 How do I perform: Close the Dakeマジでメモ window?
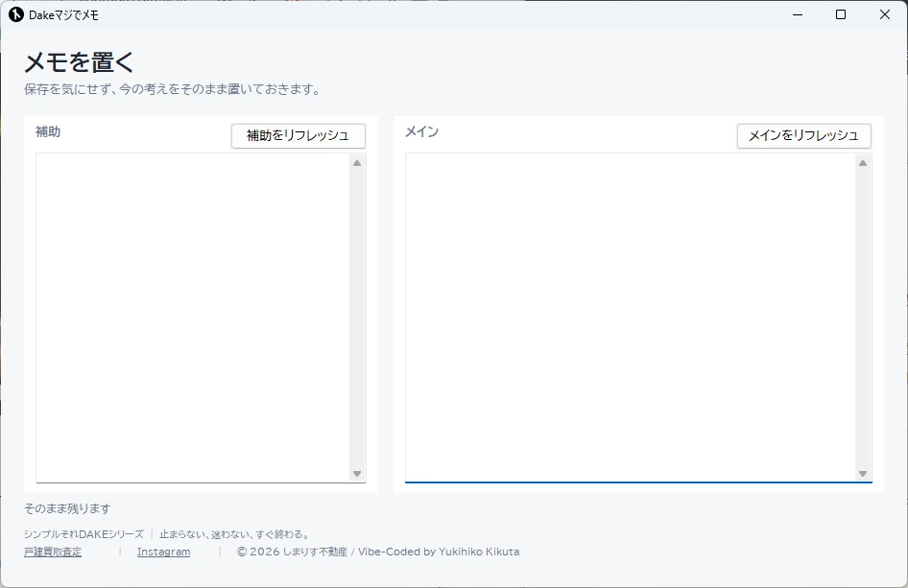[884, 14]
